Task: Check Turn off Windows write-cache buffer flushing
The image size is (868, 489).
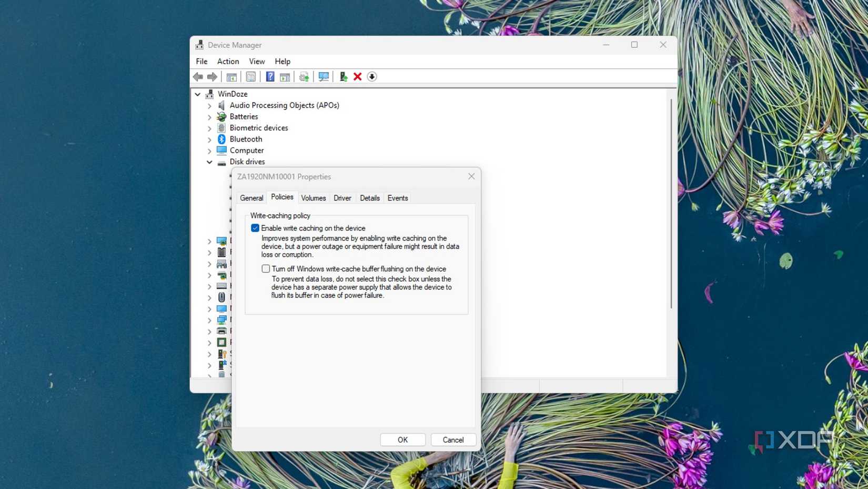Action: pyautogui.click(x=266, y=268)
